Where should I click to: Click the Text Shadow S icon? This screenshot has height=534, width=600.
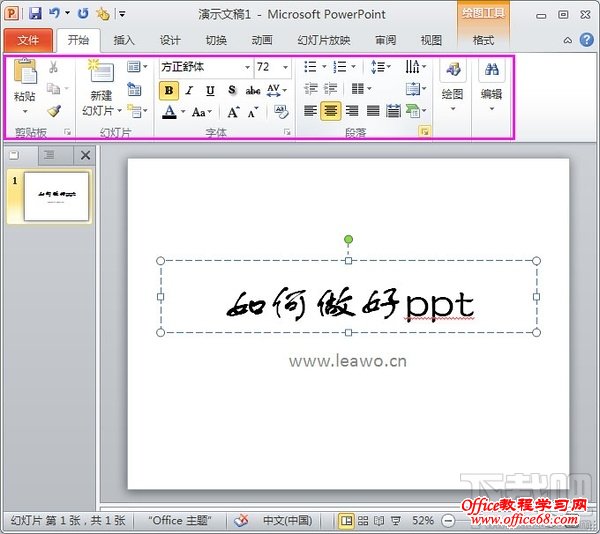(x=232, y=90)
